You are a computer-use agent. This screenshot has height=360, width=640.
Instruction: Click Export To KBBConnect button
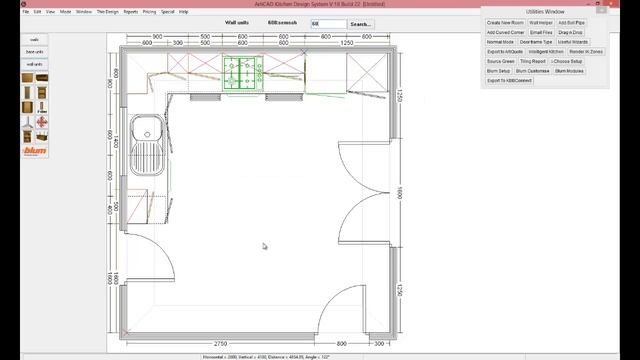click(x=509, y=81)
